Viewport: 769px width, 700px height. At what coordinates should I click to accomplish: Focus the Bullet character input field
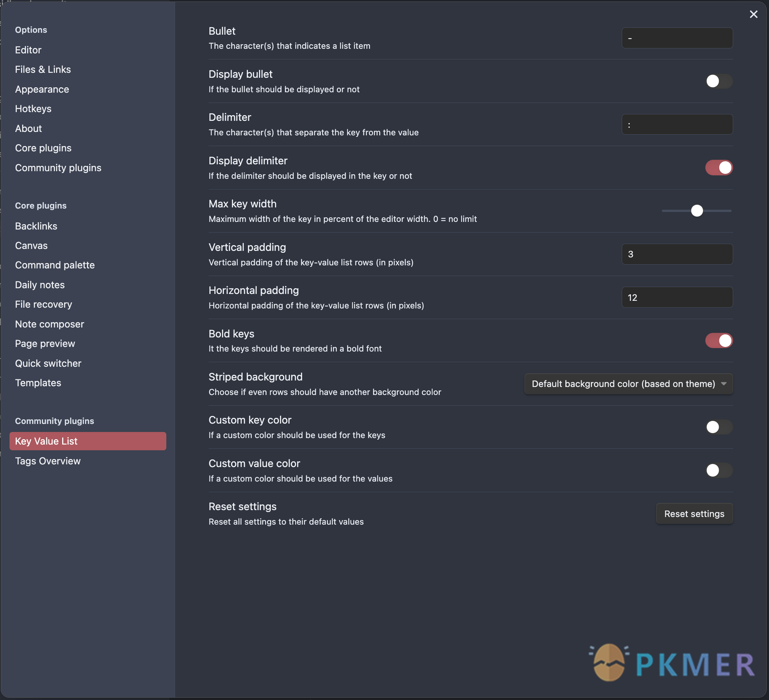point(677,38)
